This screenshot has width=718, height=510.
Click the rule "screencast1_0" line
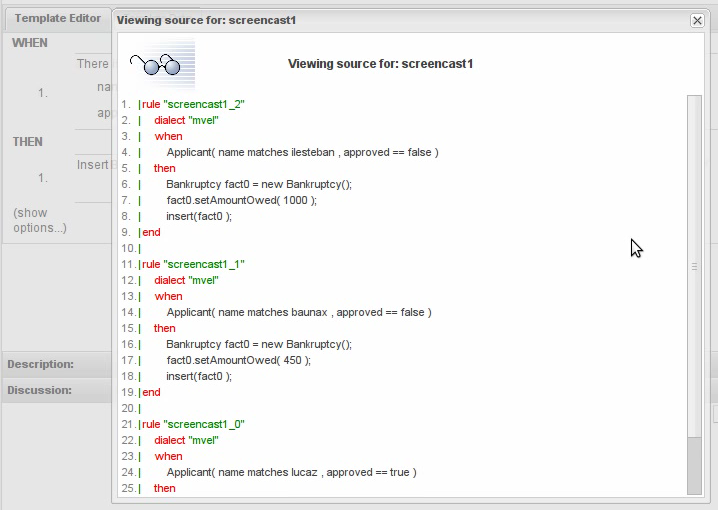(x=193, y=424)
